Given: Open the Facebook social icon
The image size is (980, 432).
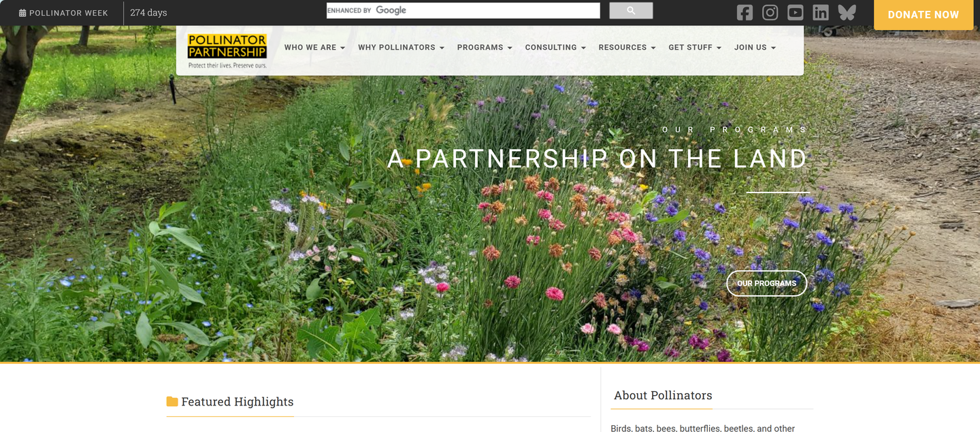Looking at the screenshot, I should click(745, 13).
